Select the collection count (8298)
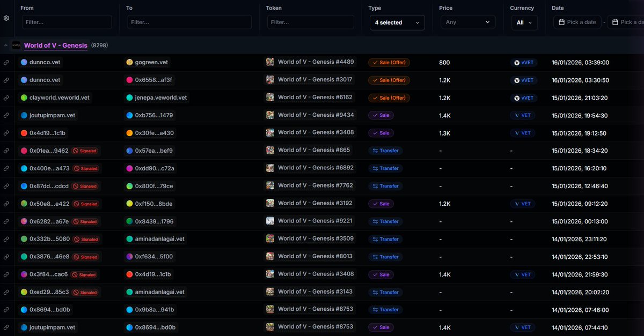The height and width of the screenshot is (336, 644). pyautogui.click(x=99, y=46)
